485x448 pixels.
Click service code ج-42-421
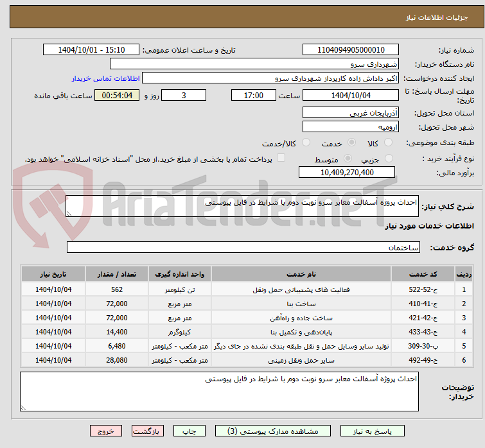coord(423,318)
